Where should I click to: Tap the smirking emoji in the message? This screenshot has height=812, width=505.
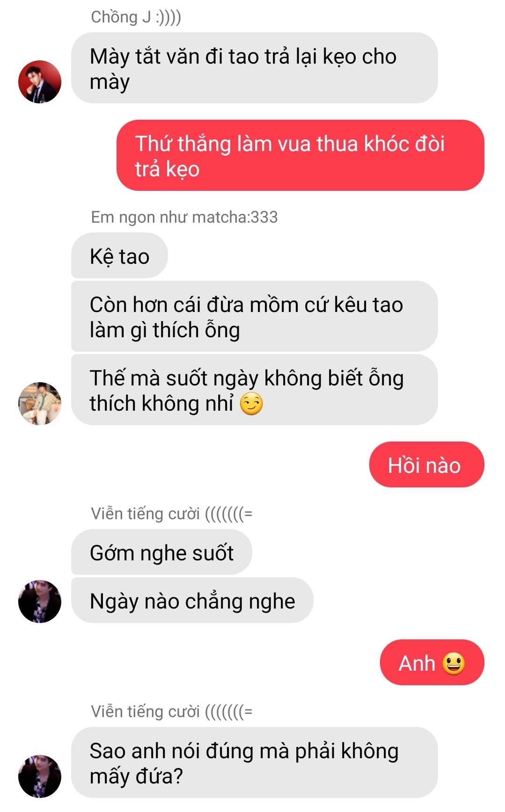coord(251,404)
